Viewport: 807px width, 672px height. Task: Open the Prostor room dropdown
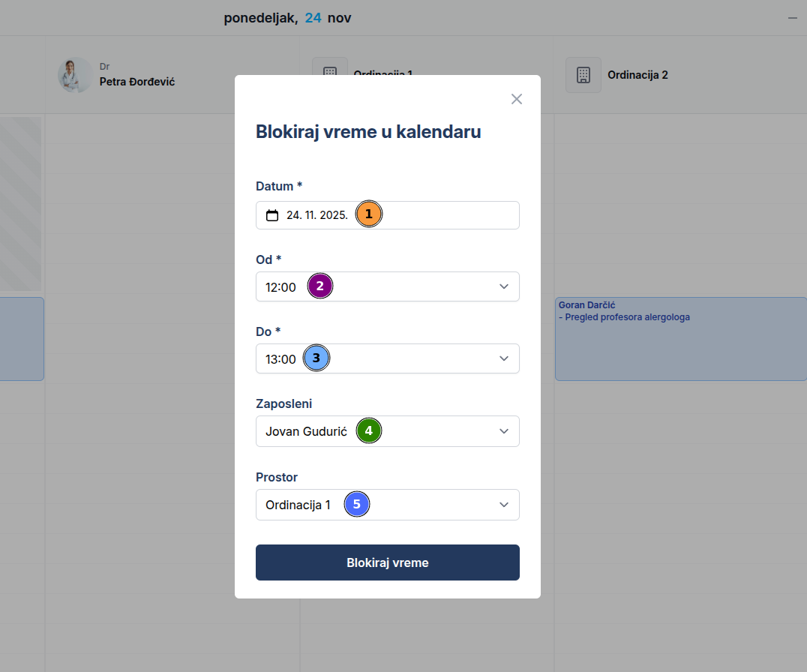coord(504,505)
